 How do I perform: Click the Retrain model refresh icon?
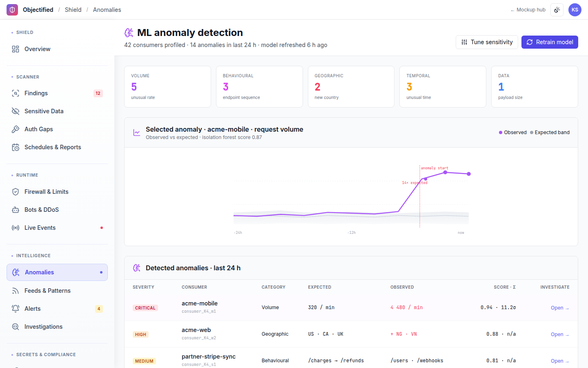[x=530, y=42]
